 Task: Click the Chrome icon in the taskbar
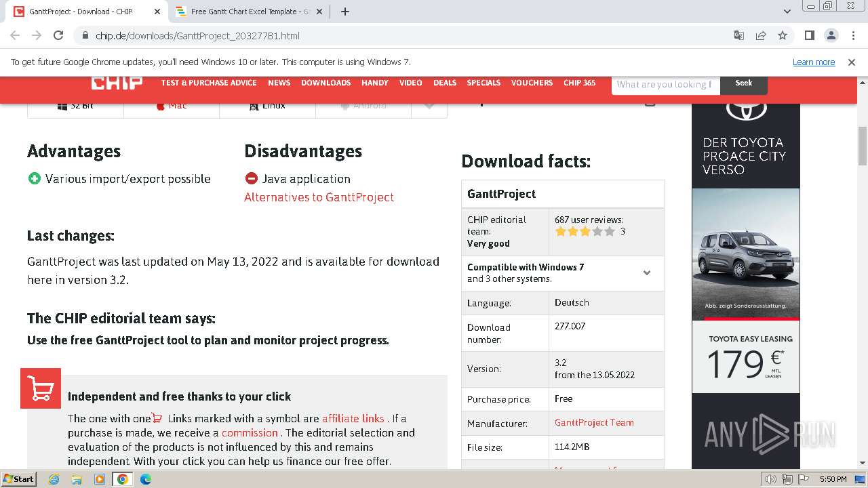click(123, 479)
